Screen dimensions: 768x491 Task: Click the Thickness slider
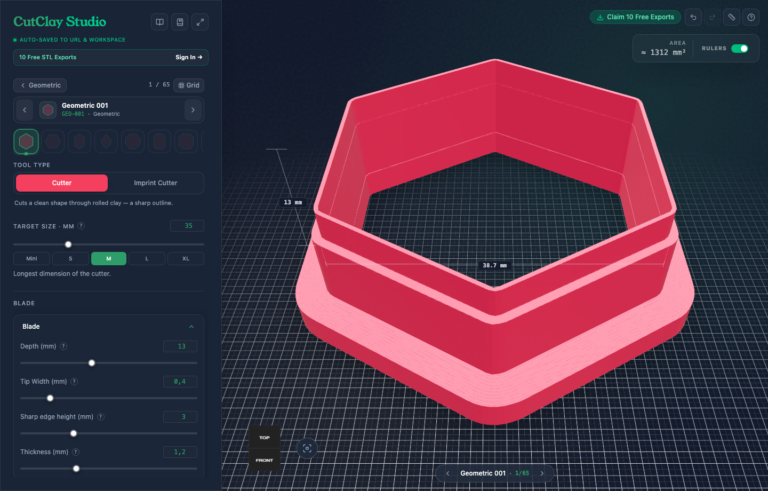[x=109, y=469]
